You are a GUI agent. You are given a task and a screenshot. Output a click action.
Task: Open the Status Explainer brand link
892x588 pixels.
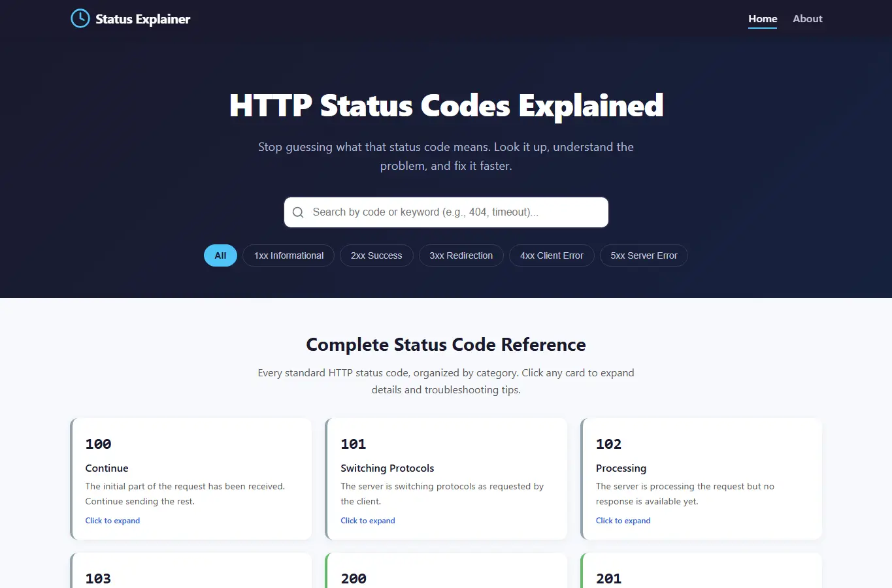tap(130, 18)
